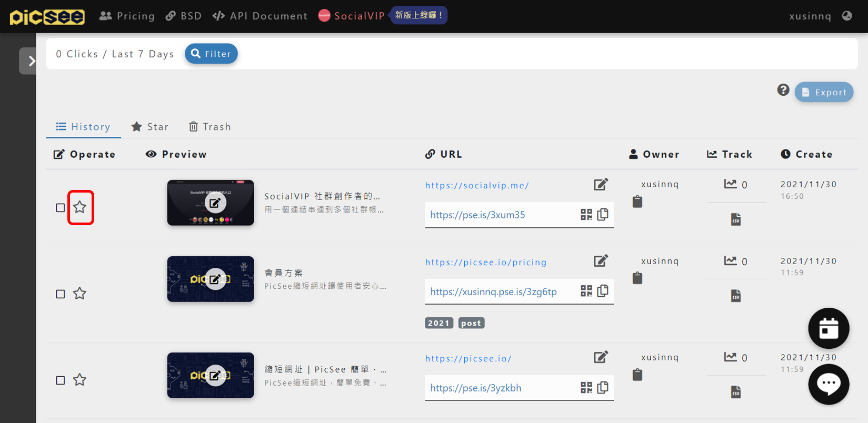Open the BSD menu item
Image resolution: width=868 pixels, height=423 pixels.
pos(184,16)
